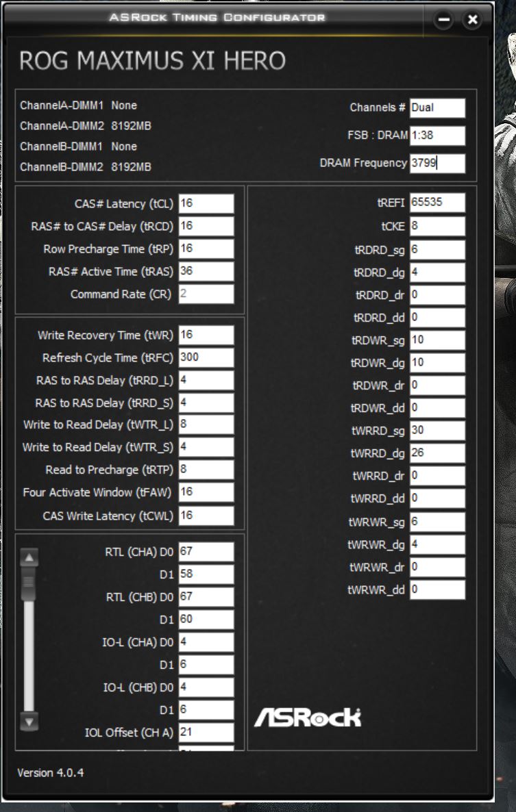Click the tRDWR_dg value field
Image resolution: width=516 pixels, height=812 pixels.
click(437, 363)
